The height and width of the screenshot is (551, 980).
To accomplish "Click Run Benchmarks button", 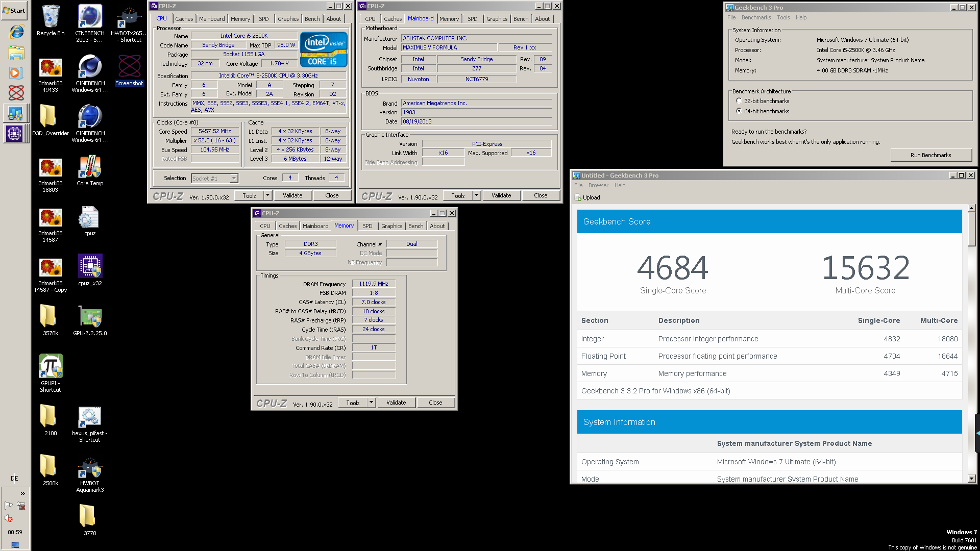I will pos(930,155).
